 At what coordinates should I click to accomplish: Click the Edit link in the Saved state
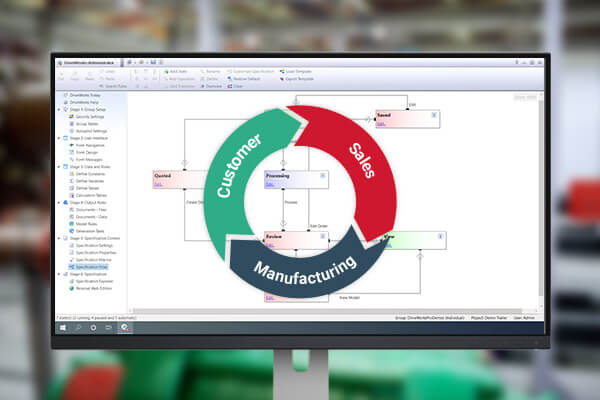(x=381, y=127)
